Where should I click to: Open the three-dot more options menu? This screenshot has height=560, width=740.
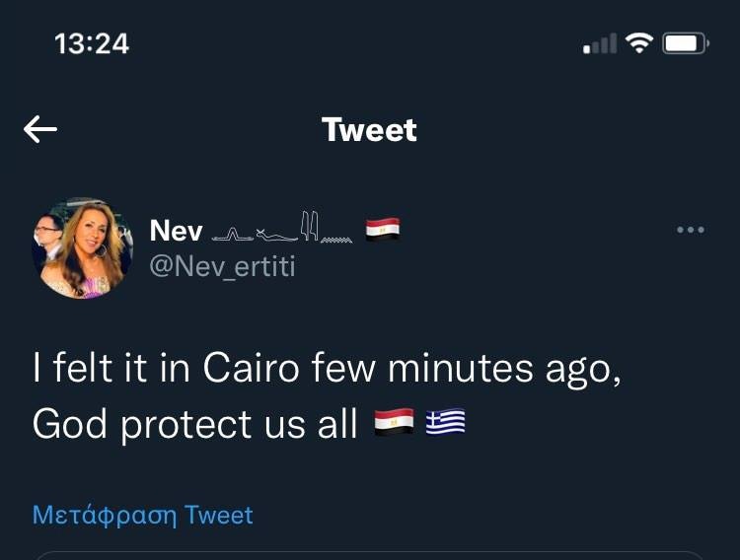coord(690,230)
